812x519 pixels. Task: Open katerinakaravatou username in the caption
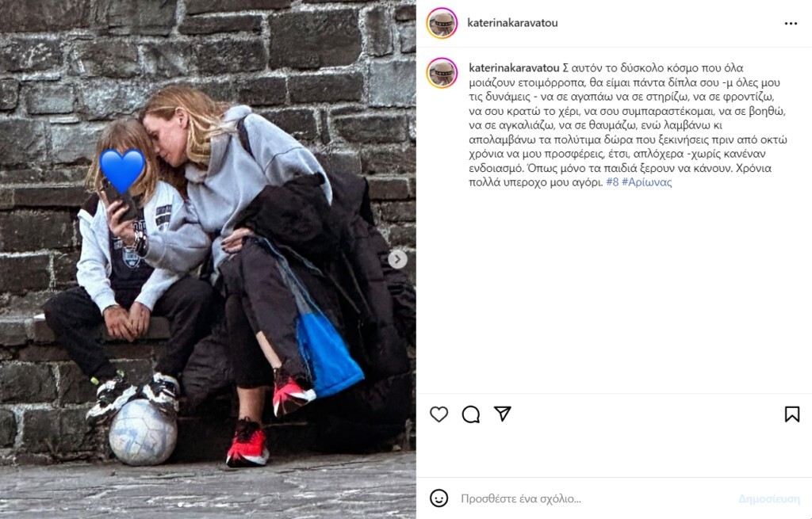coord(514,68)
